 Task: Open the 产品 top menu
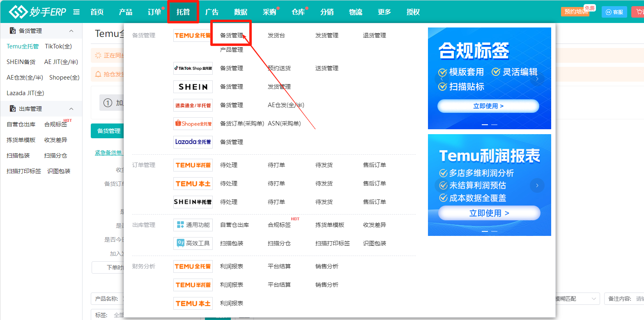point(126,12)
